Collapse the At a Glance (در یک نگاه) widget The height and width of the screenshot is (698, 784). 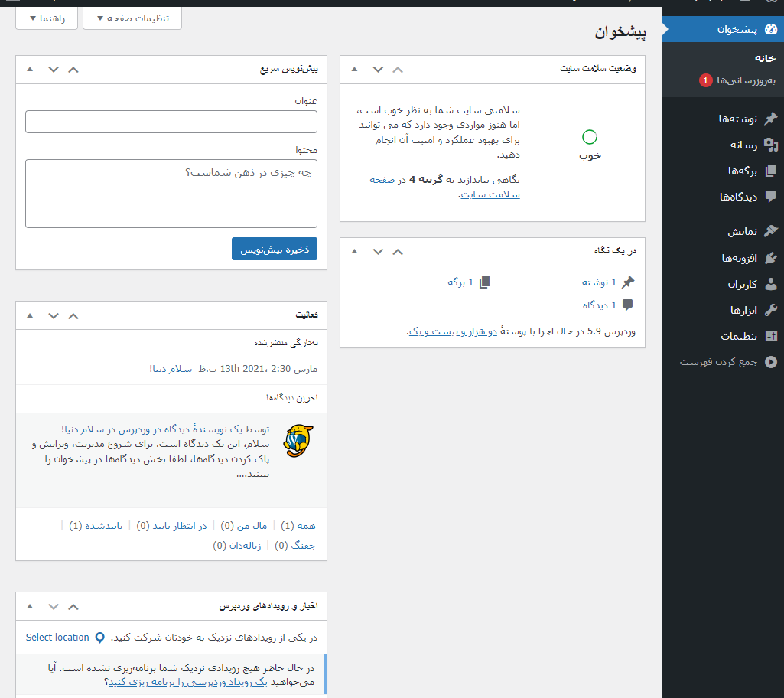click(354, 251)
